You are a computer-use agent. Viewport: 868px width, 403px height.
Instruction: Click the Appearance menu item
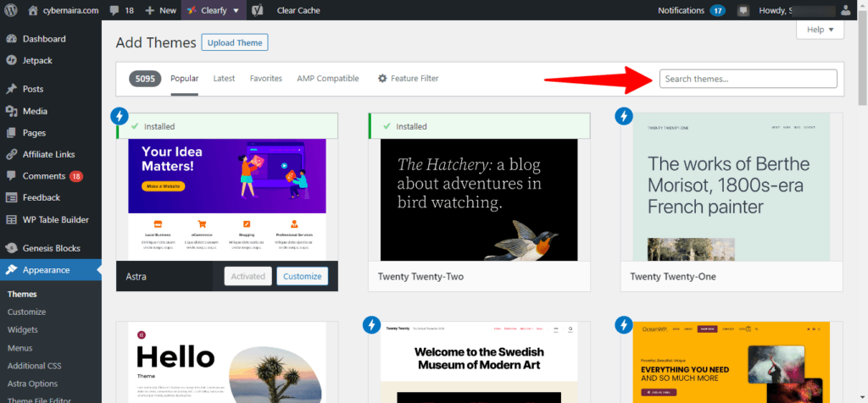(50, 270)
